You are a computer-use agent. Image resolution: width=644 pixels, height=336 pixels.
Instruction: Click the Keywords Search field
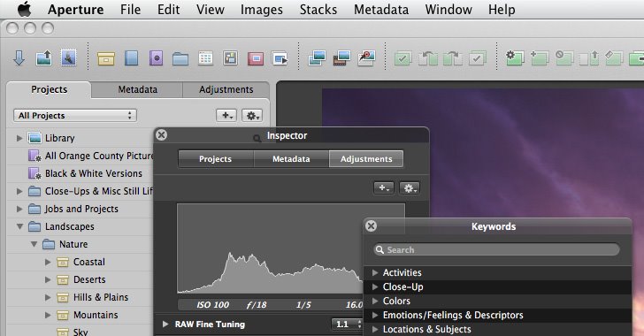click(x=496, y=249)
